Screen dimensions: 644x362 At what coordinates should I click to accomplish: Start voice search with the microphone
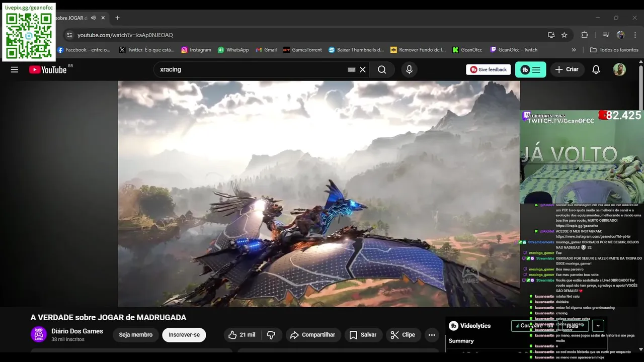click(x=409, y=69)
